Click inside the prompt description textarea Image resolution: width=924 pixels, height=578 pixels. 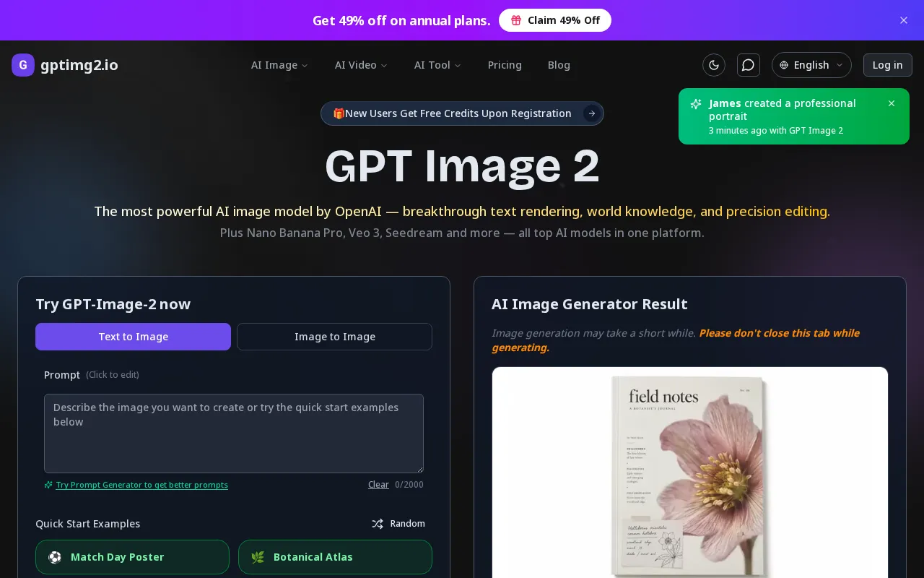pos(234,433)
